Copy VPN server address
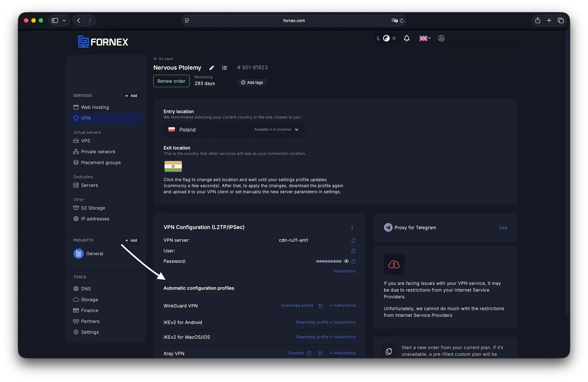The height and width of the screenshot is (382, 588). click(353, 241)
